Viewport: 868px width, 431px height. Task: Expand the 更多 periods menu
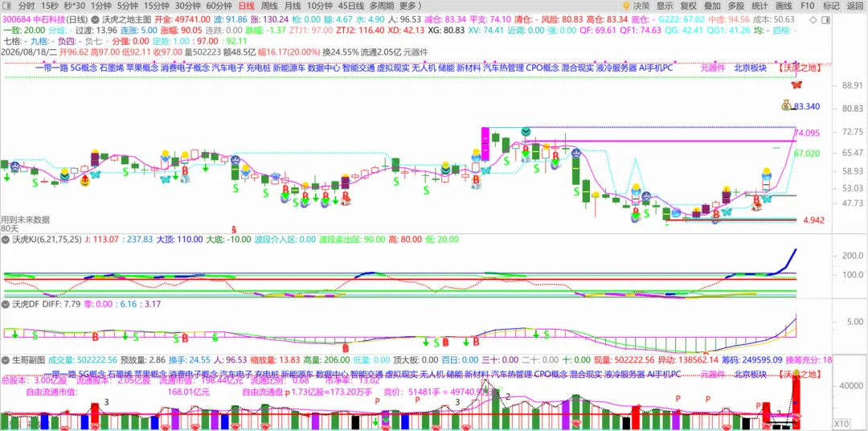410,6
